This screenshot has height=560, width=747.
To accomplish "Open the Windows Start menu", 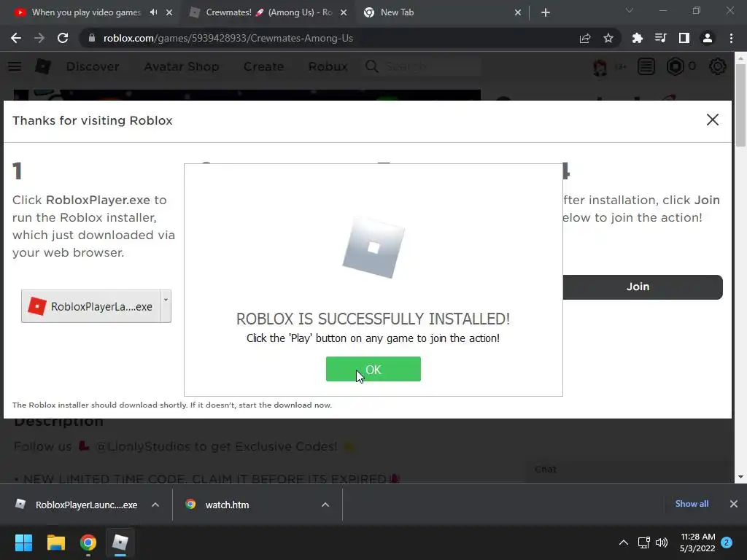I will 23,542.
